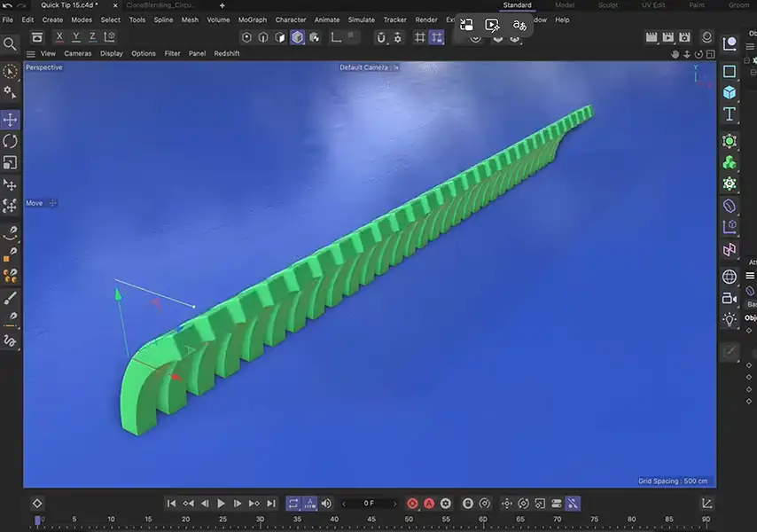757x532 pixels.
Task: Select the Text tool icon in right sidebar
Action: (x=729, y=113)
